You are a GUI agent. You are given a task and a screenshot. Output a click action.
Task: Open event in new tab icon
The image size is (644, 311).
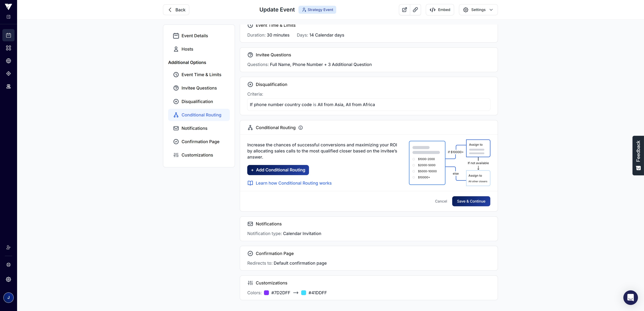click(404, 10)
